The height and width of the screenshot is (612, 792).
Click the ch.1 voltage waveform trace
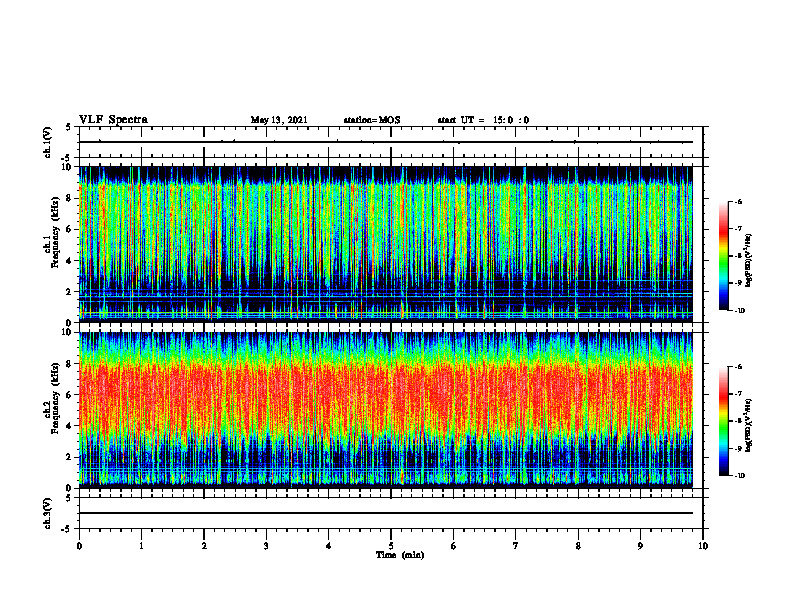coord(386,142)
